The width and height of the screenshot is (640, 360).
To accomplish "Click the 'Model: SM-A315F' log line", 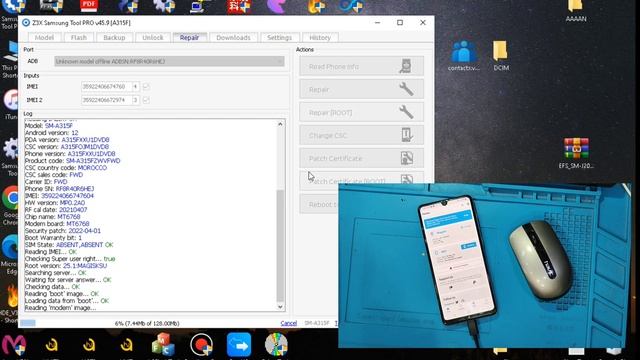I will (49, 126).
